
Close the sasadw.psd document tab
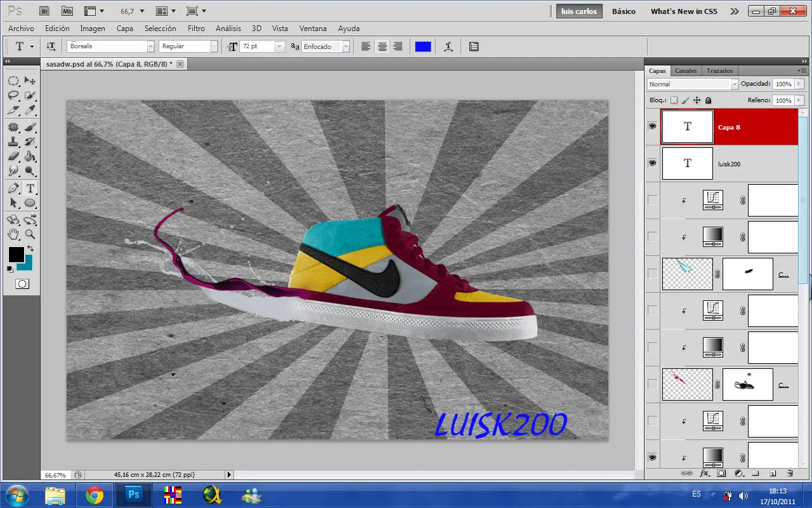(x=180, y=64)
